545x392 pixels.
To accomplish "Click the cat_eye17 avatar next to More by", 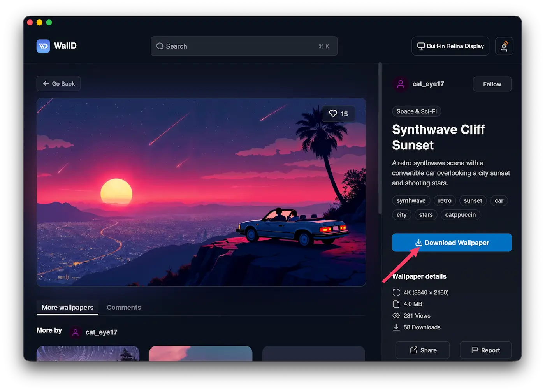I will point(76,332).
